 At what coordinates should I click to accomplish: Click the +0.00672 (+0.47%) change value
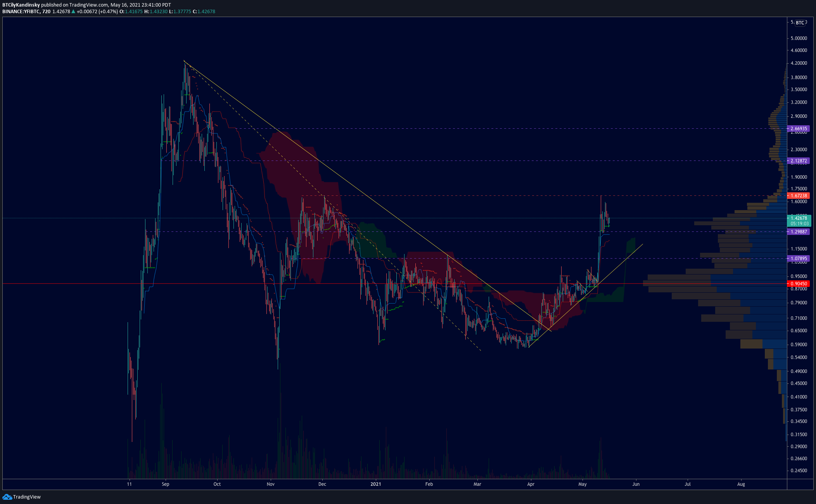[97, 12]
